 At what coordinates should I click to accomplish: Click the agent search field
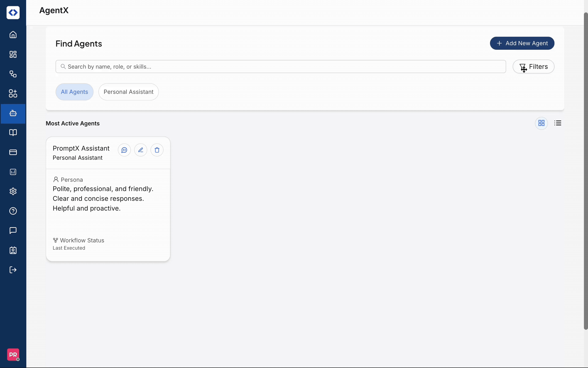pos(281,66)
